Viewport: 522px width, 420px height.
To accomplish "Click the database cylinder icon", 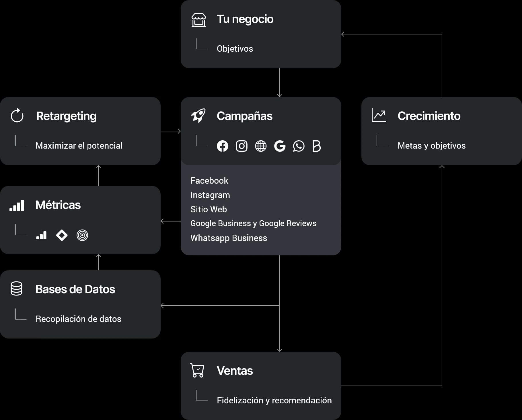I will (x=16, y=289).
